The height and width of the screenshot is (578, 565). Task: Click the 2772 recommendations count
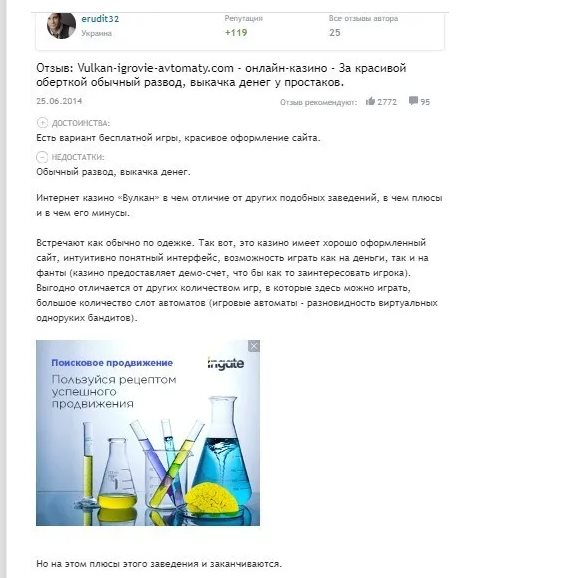[387, 102]
